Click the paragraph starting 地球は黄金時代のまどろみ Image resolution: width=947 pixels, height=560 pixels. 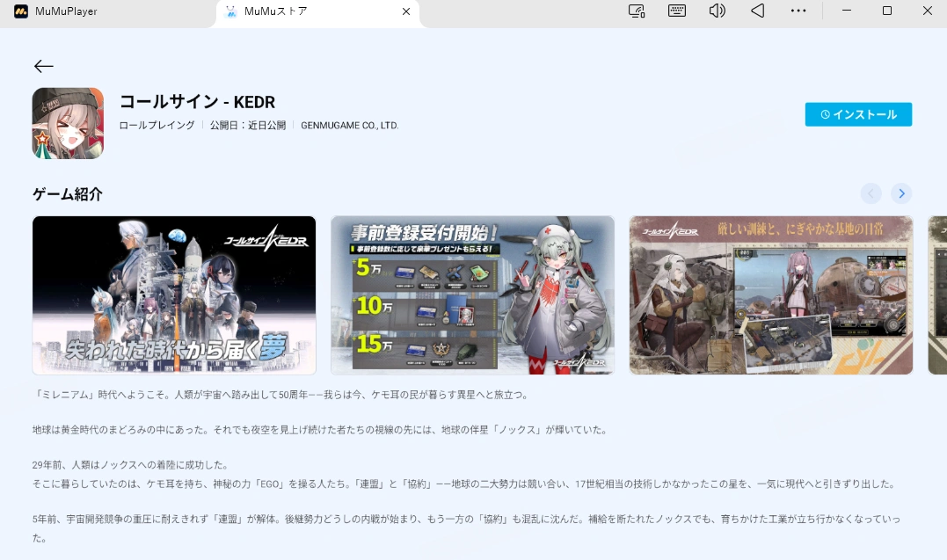[x=321, y=430]
